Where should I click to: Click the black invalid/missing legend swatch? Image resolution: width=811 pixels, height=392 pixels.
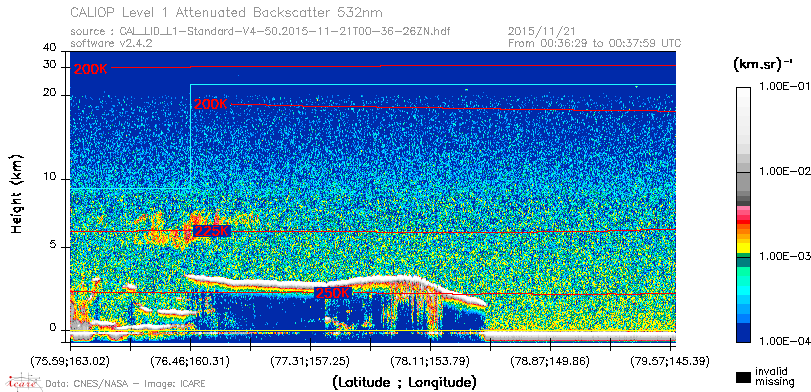click(x=743, y=378)
